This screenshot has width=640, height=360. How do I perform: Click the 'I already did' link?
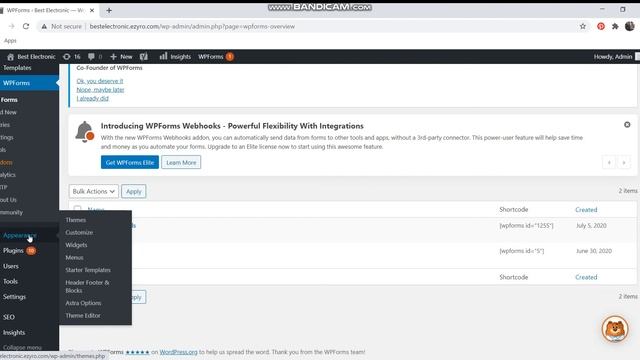(93, 98)
